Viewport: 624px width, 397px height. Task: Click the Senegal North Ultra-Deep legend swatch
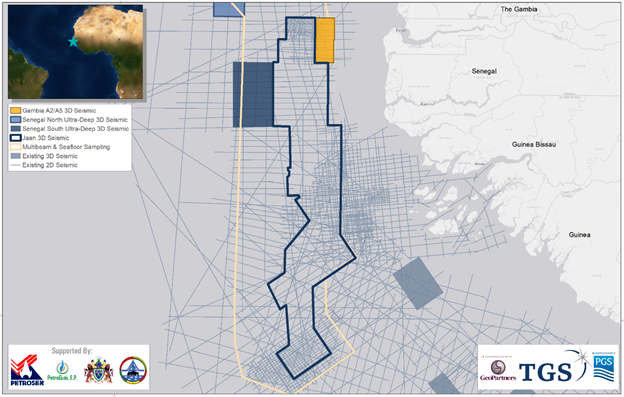pos(16,120)
